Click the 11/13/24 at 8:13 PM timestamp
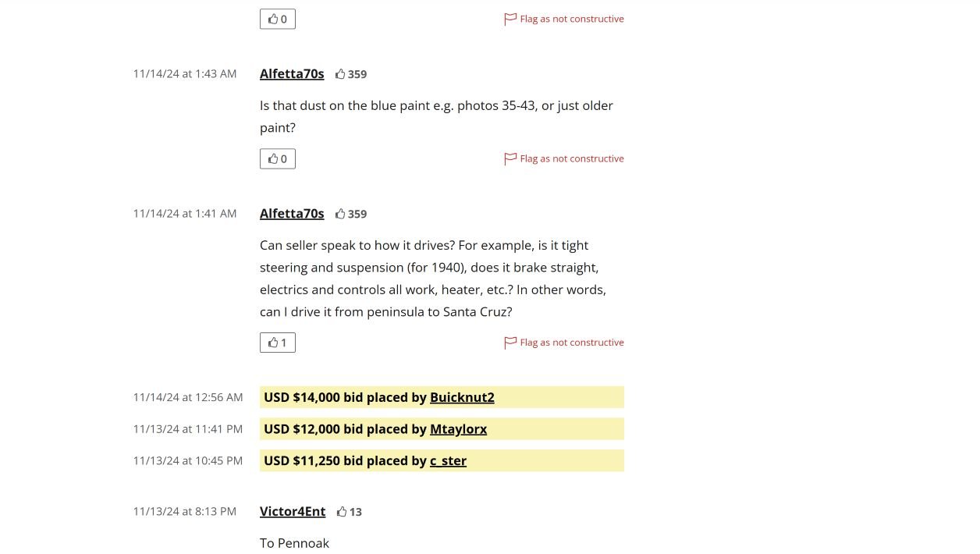This screenshot has height=554, width=980. (x=185, y=512)
